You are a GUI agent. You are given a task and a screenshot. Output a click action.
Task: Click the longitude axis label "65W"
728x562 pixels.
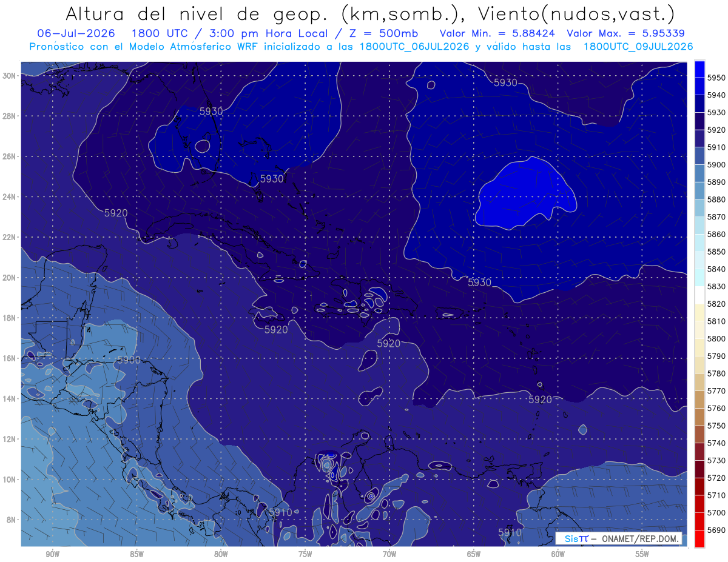point(474,555)
